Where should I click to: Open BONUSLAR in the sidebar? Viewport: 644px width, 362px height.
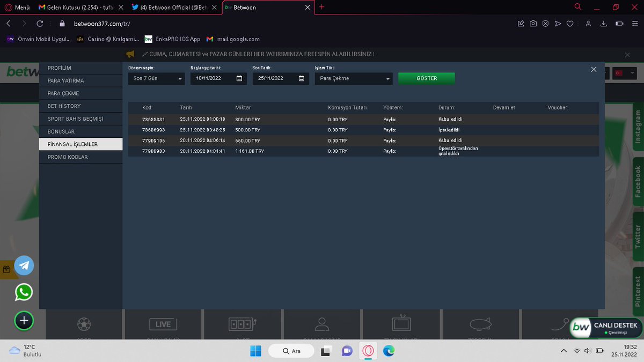click(x=80, y=131)
